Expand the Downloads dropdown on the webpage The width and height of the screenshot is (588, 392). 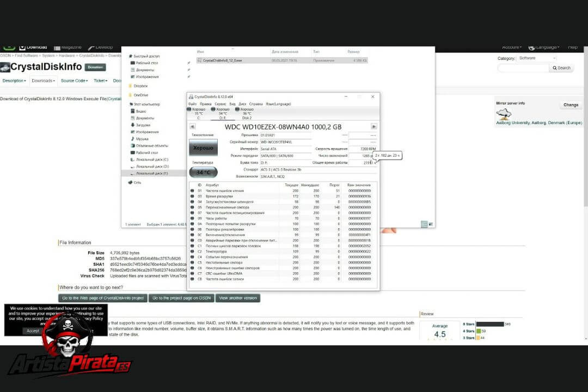point(43,81)
